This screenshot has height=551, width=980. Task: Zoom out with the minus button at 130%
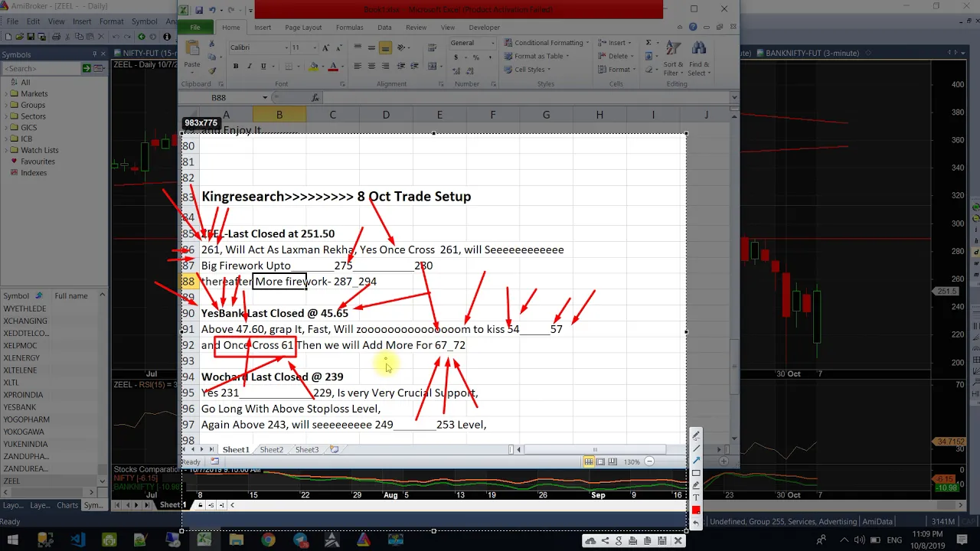[x=649, y=461]
